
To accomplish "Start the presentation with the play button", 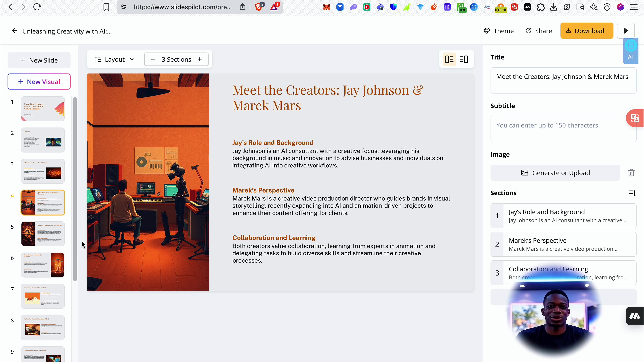I will (x=626, y=31).
